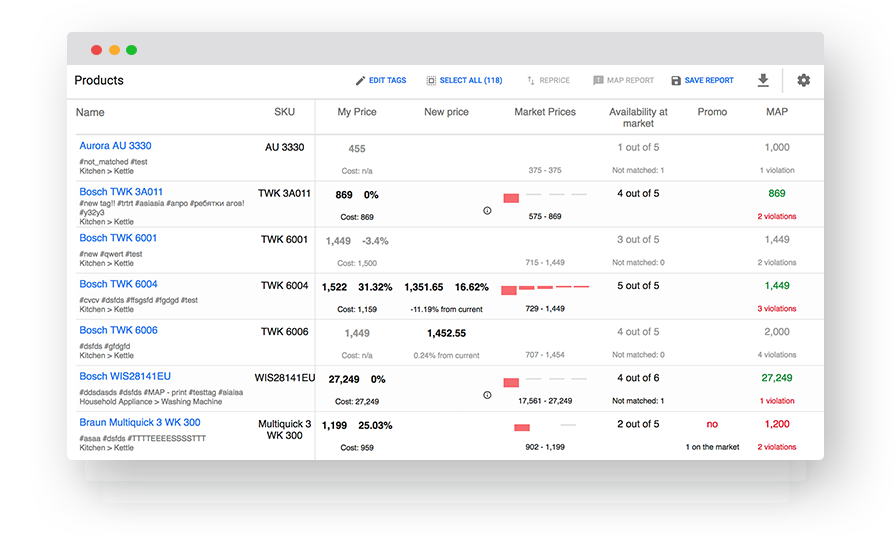This screenshot has width=895, height=538.
Task: Click the Select All (118) button
Action: point(464,80)
